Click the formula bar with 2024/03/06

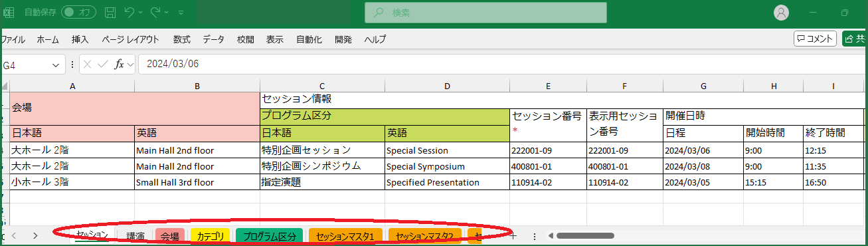point(503,64)
